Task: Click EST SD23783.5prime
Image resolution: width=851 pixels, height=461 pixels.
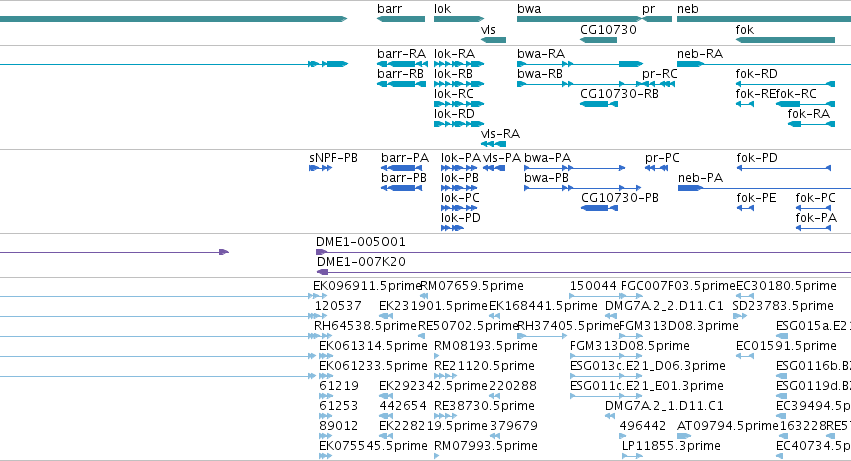Action: (x=741, y=317)
